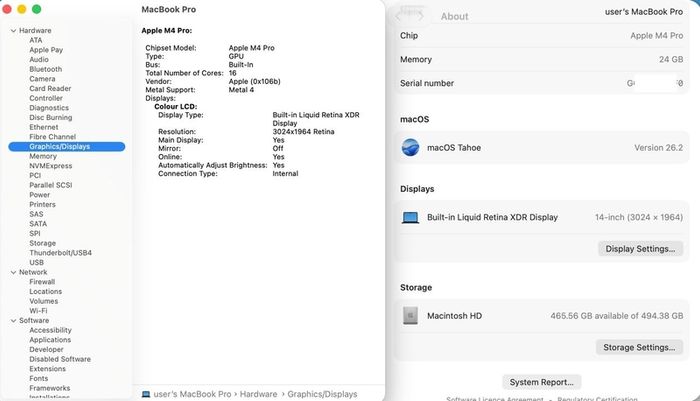
Task: Click the 24 GB memory value
Action: click(671, 59)
